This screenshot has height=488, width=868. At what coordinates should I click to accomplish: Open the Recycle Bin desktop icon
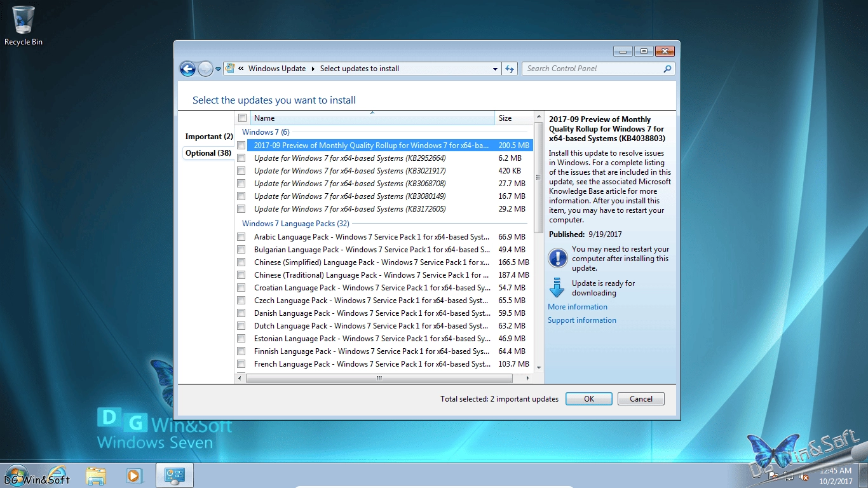tap(24, 26)
